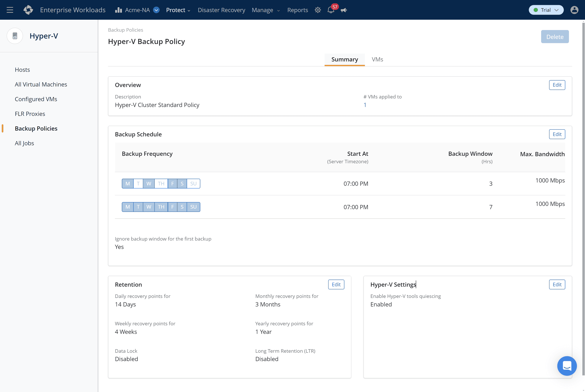Edit the Overview section

point(557,85)
